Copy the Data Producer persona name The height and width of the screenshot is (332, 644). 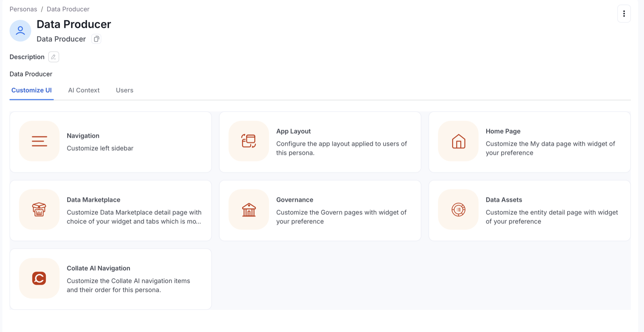click(96, 39)
